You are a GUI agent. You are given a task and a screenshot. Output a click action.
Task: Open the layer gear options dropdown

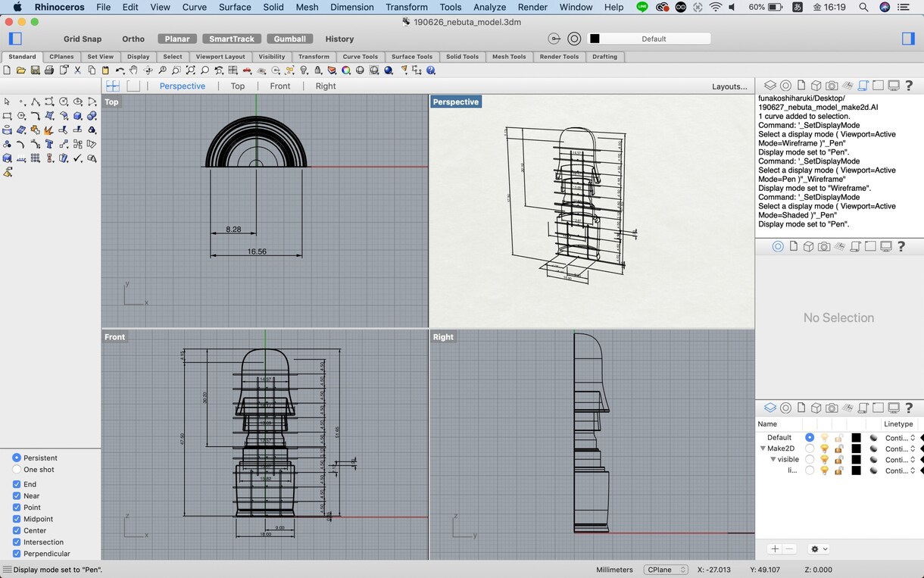point(819,549)
